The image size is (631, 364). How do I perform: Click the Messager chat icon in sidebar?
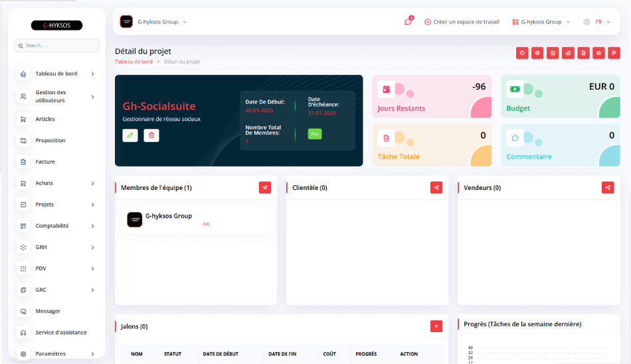tap(23, 312)
